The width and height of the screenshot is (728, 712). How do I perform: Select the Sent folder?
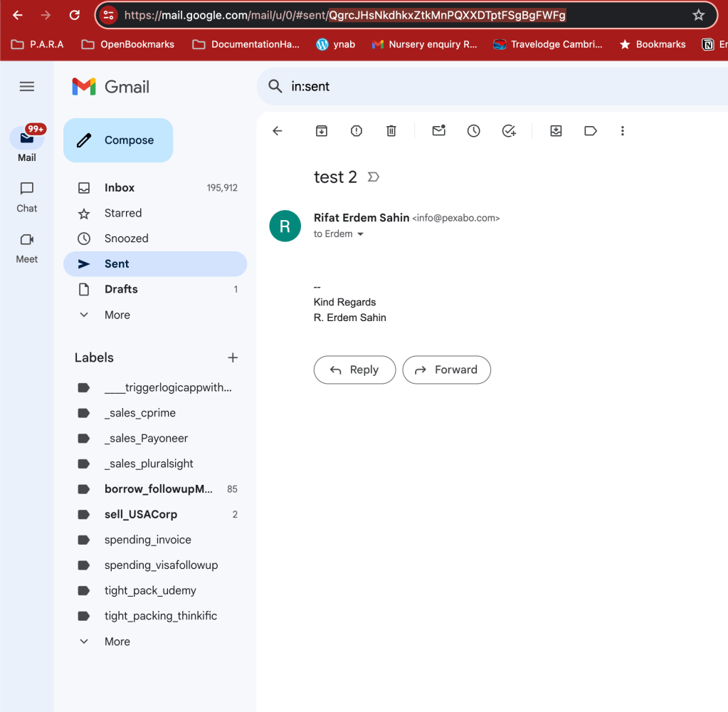click(155, 264)
